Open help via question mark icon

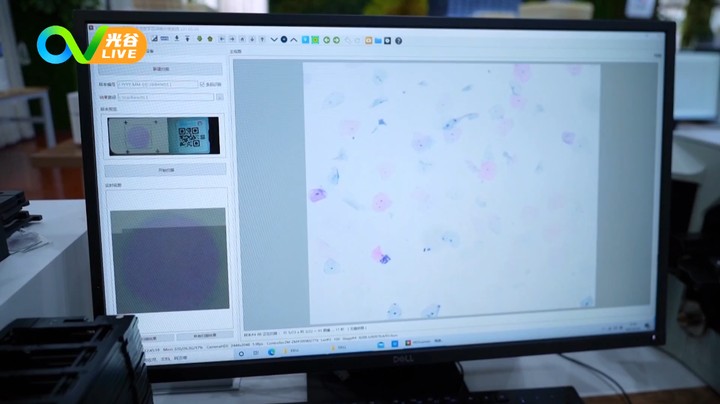coord(399,41)
